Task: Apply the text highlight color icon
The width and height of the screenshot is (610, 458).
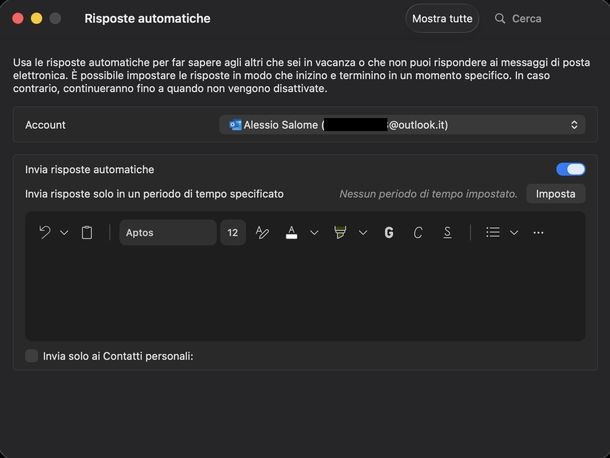Action: click(x=340, y=233)
